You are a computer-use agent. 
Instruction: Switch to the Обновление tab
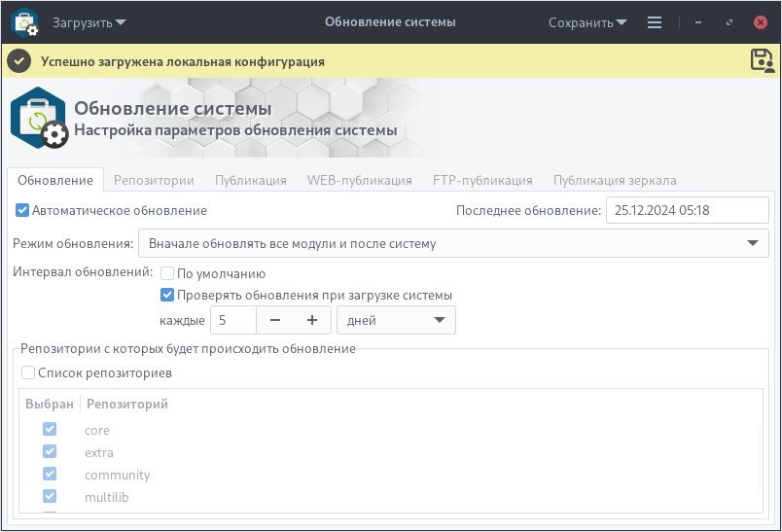coord(55,180)
